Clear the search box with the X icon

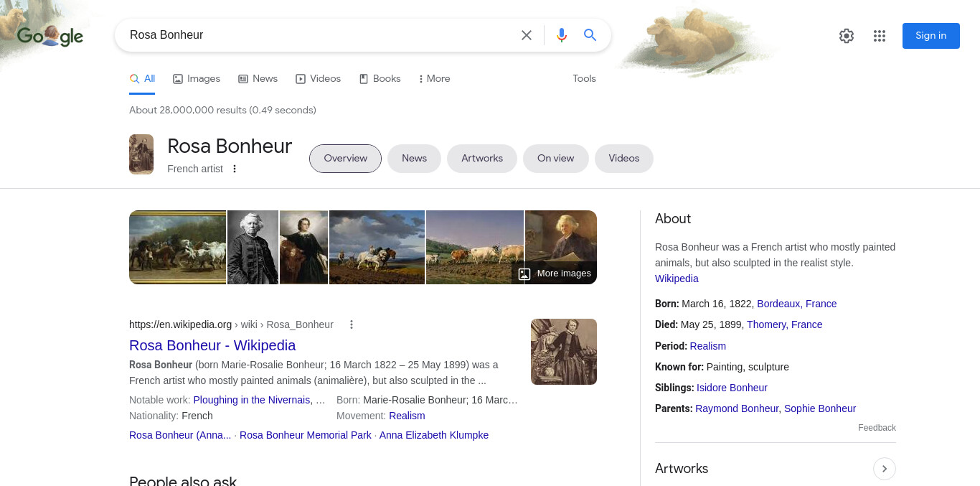[527, 35]
